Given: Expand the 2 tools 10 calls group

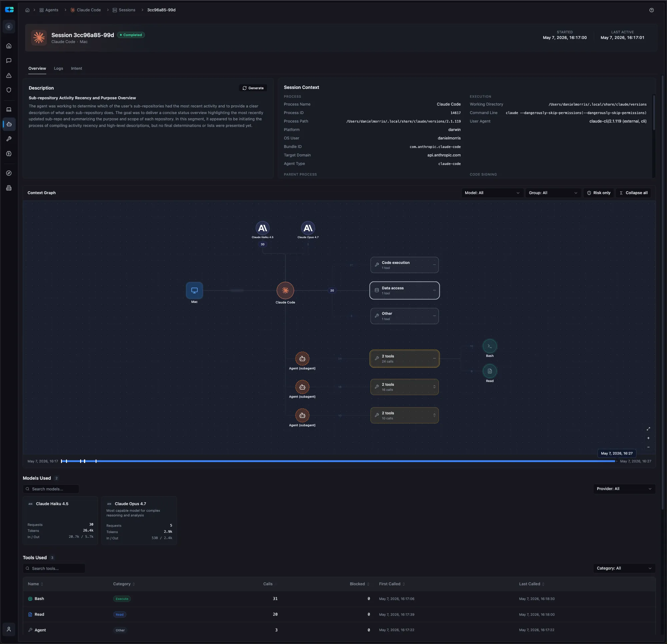Looking at the screenshot, I should tap(434, 415).
